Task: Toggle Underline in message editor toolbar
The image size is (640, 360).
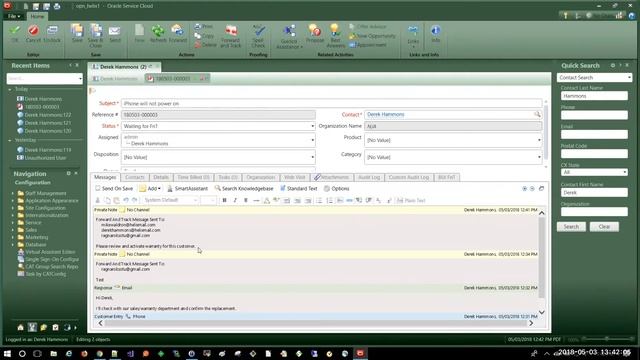Action: click(245, 200)
